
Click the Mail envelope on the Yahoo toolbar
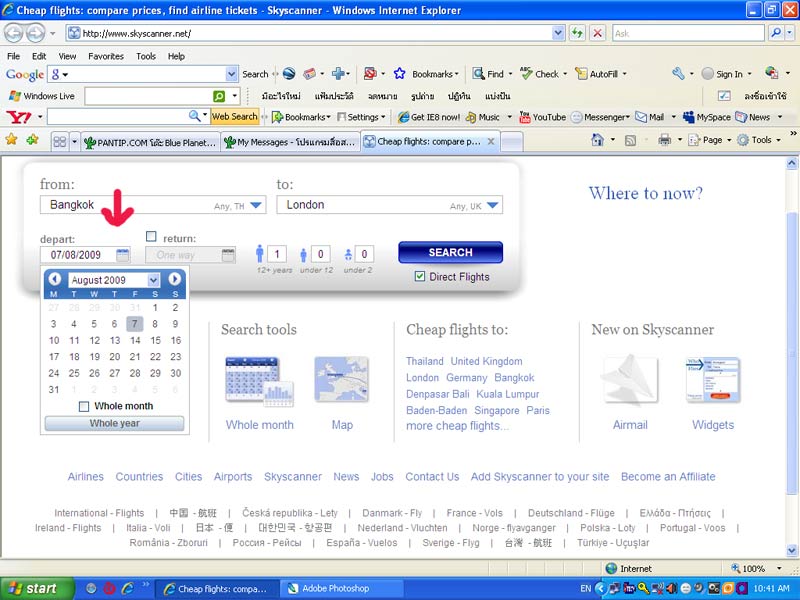[650, 117]
